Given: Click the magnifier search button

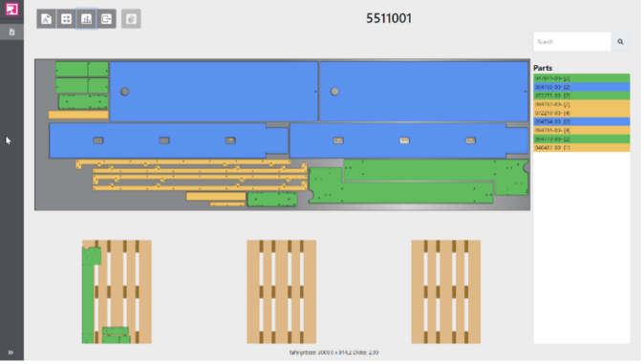Looking at the screenshot, I should coord(620,41).
